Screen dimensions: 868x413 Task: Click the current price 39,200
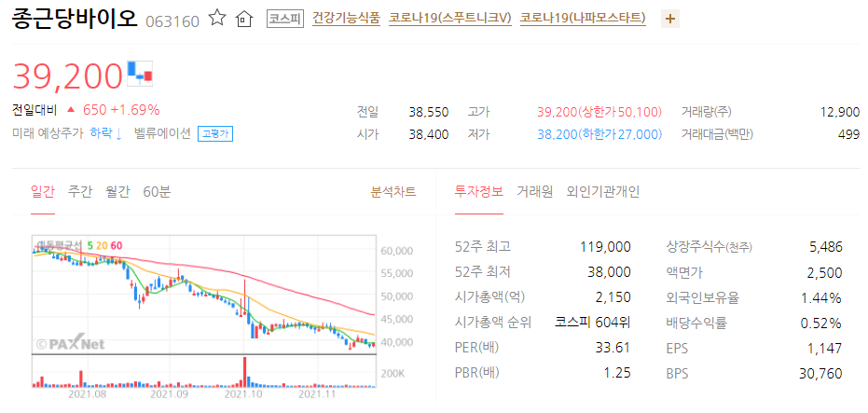pos(67,76)
